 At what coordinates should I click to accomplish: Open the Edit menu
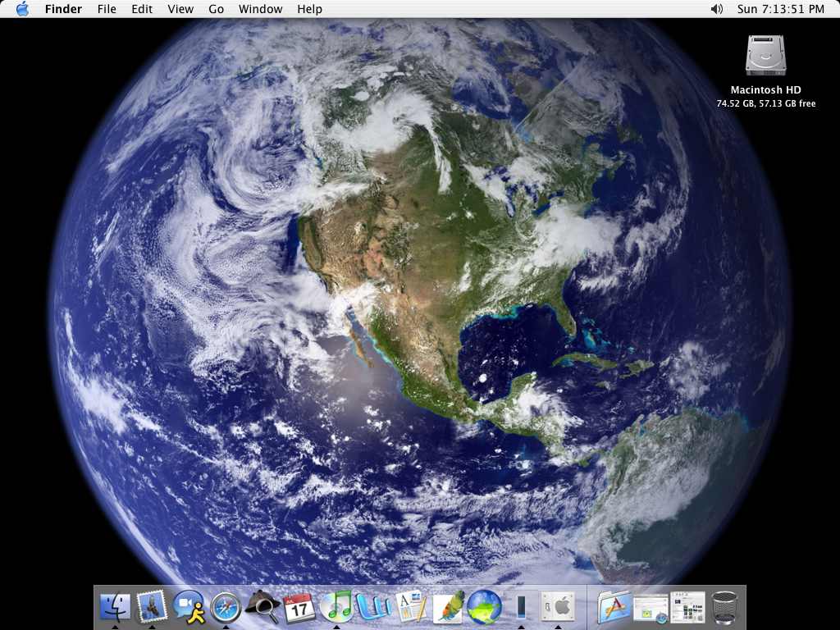[x=142, y=9]
